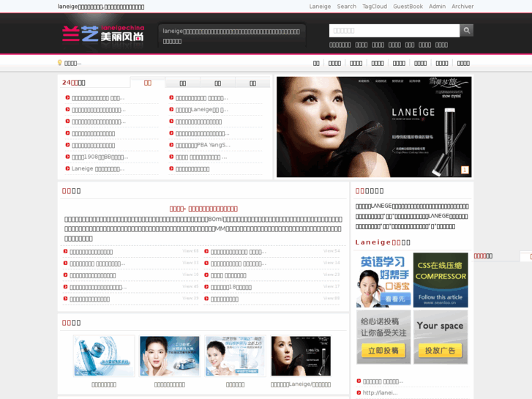Click the first main navigation item

316,63
